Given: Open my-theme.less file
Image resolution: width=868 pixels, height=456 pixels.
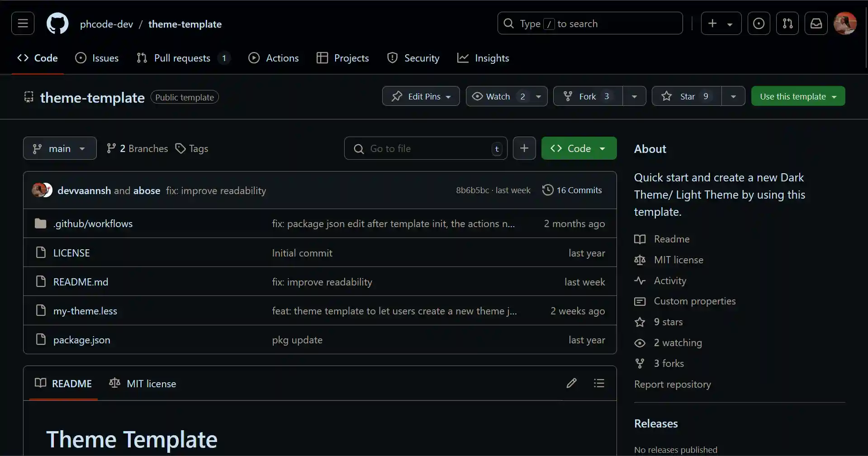Looking at the screenshot, I should click(x=85, y=311).
